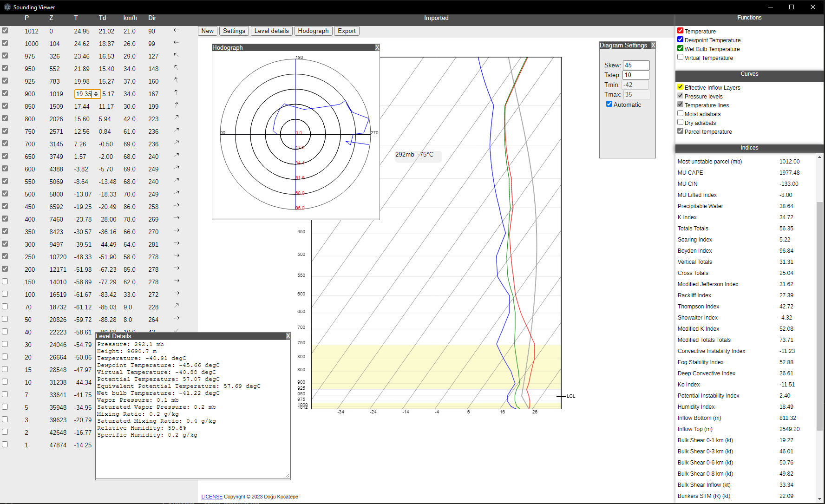Image resolution: width=825 pixels, height=504 pixels.
Task: Open the Level details menu button
Action: click(272, 31)
